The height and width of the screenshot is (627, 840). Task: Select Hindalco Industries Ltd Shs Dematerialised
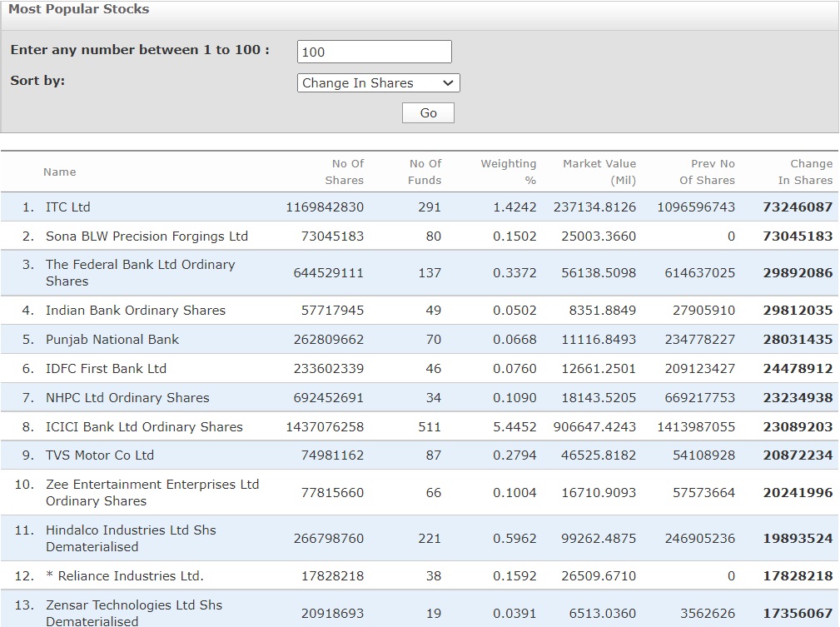131,538
